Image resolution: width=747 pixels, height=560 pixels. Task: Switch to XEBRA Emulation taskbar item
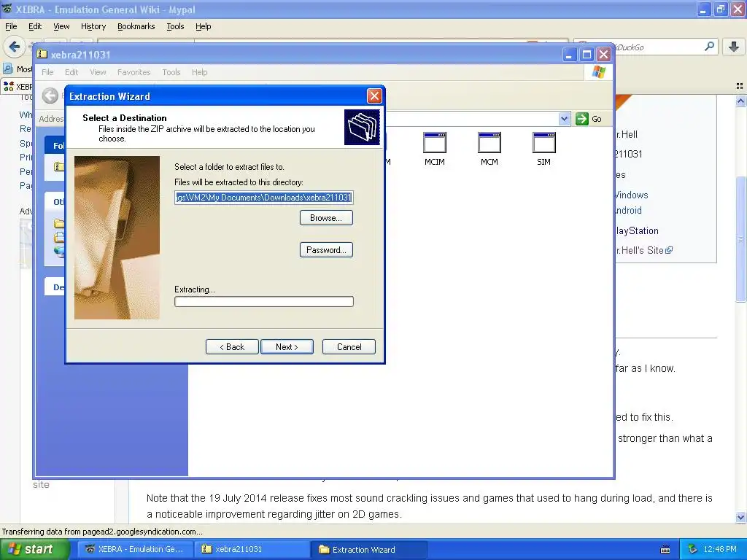click(135, 549)
